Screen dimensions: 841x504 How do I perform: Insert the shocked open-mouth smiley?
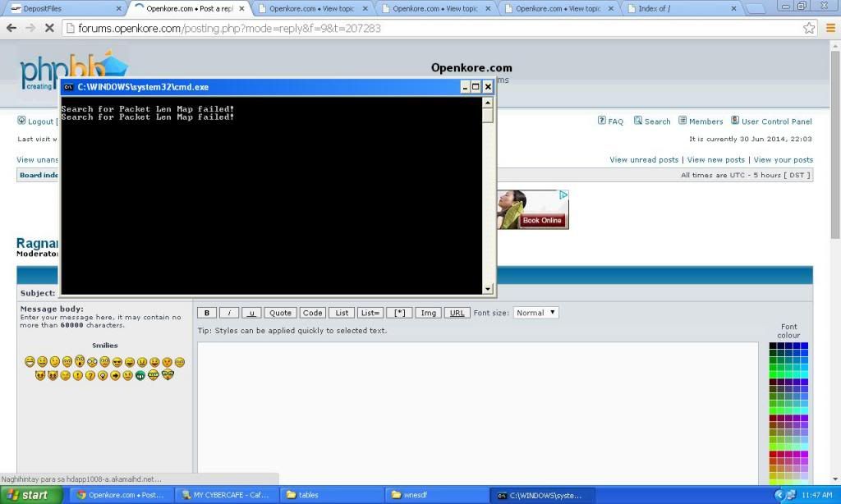(x=80, y=361)
